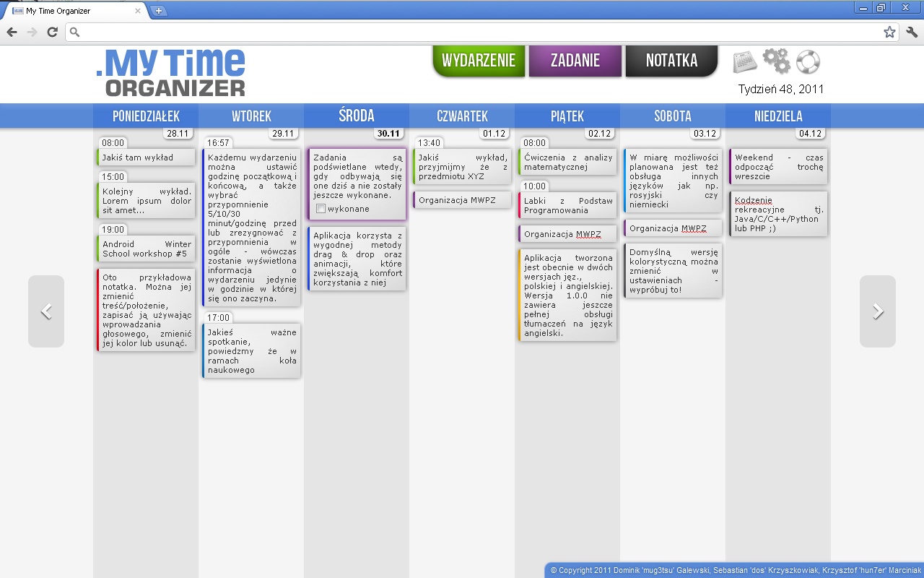The height and width of the screenshot is (578, 924).
Task: Open settings via the gears icon
Action: tap(777, 61)
